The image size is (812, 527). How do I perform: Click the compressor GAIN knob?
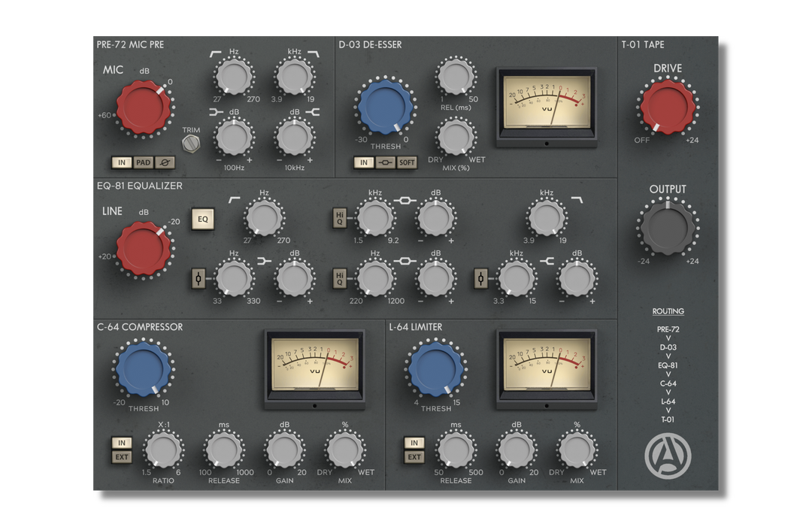[284, 450]
